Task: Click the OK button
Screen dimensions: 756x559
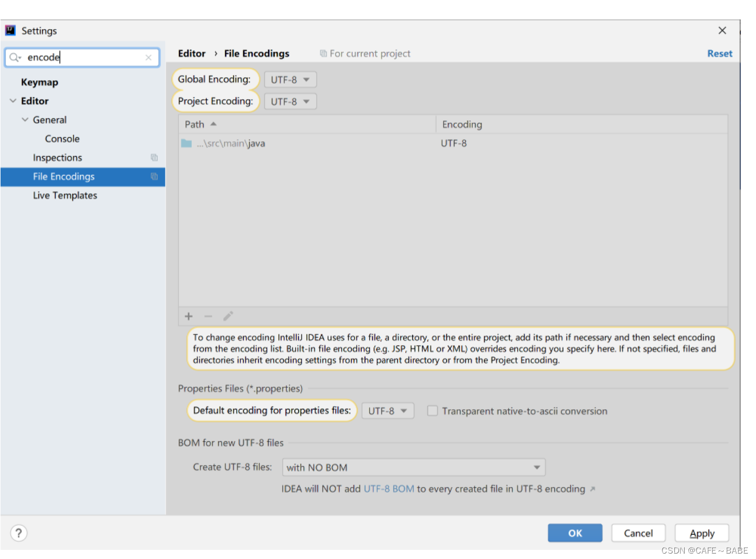Action: coord(574,533)
